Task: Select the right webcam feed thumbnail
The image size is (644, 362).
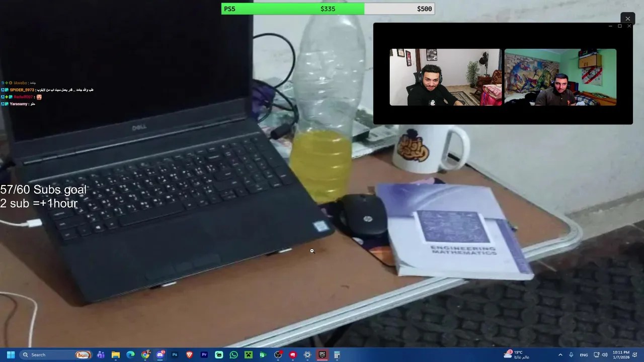Action: coord(560,77)
